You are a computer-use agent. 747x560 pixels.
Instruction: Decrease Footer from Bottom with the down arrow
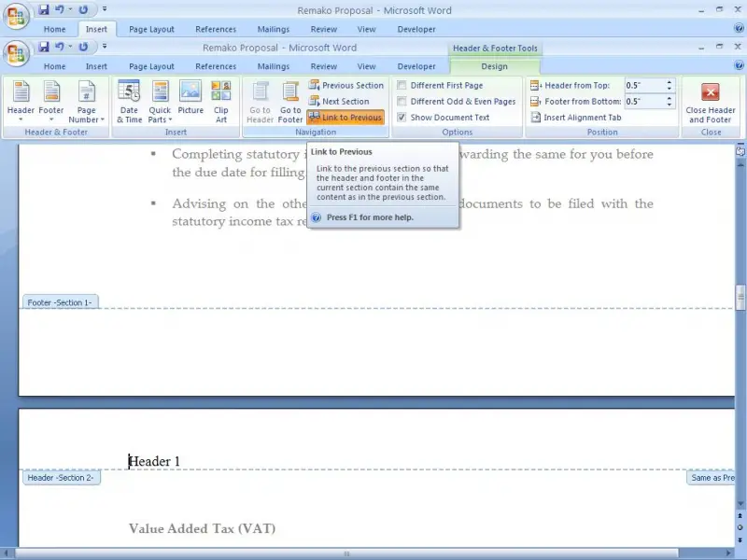(669, 105)
